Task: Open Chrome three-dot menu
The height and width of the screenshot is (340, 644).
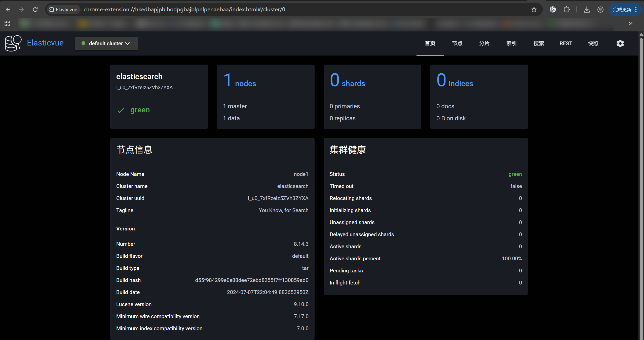Action: pos(636,10)
